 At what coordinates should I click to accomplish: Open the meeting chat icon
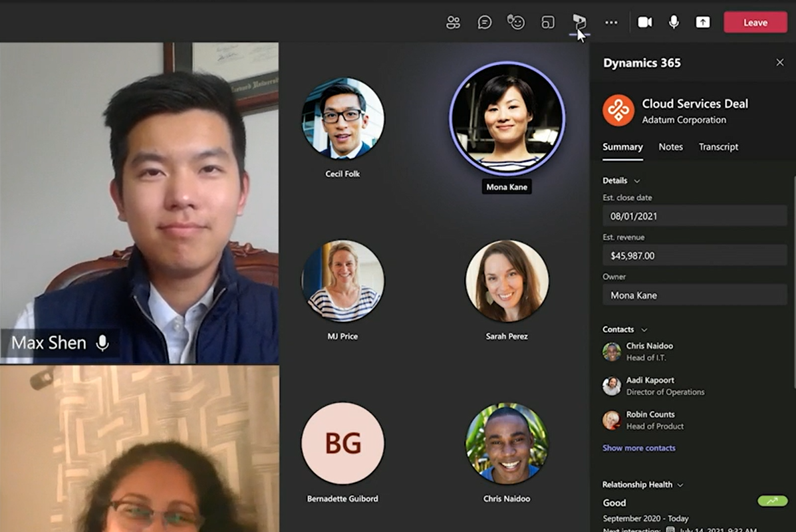point(484,23)
